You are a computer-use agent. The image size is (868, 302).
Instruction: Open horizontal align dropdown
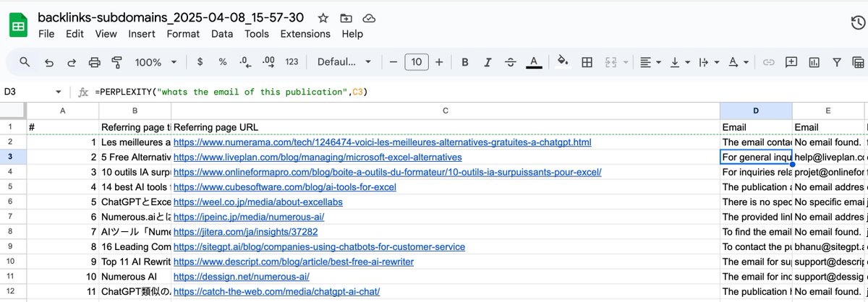649,62
